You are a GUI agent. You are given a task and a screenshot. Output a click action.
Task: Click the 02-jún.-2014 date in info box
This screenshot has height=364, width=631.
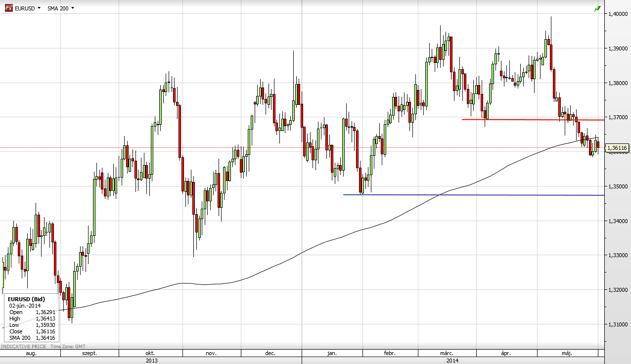point(25,306)
